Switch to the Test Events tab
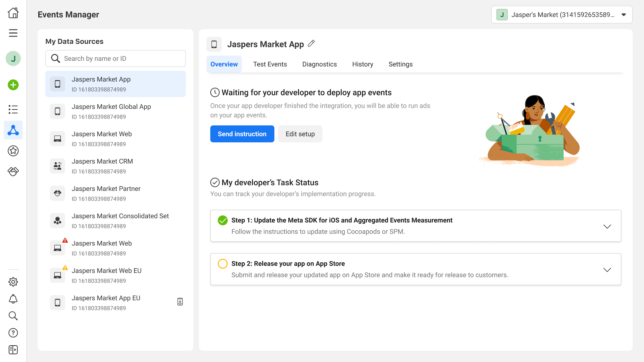Viewport: 644px width, 362px height. (x=270, y=64)
